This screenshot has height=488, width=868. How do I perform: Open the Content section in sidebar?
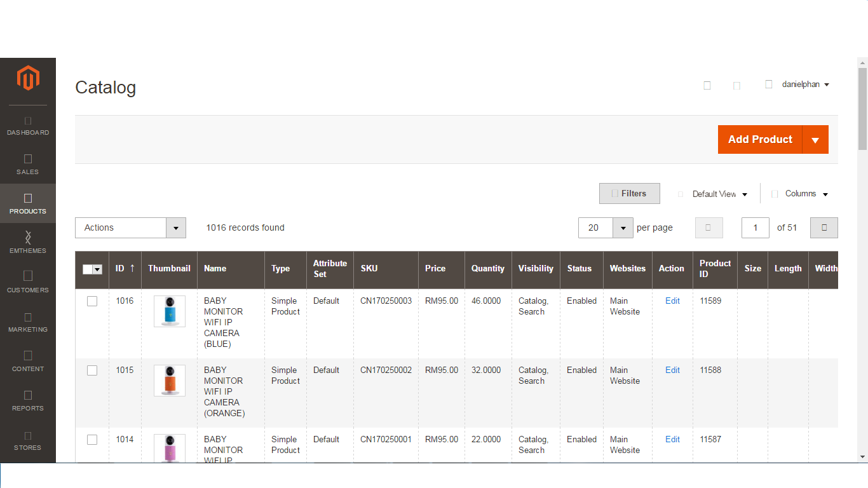28,362
